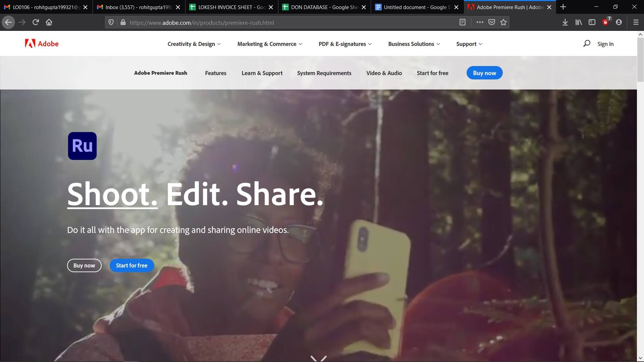
Task: Switch to DON DATABASE Google Sheets tab
Action: coord(324,7)
